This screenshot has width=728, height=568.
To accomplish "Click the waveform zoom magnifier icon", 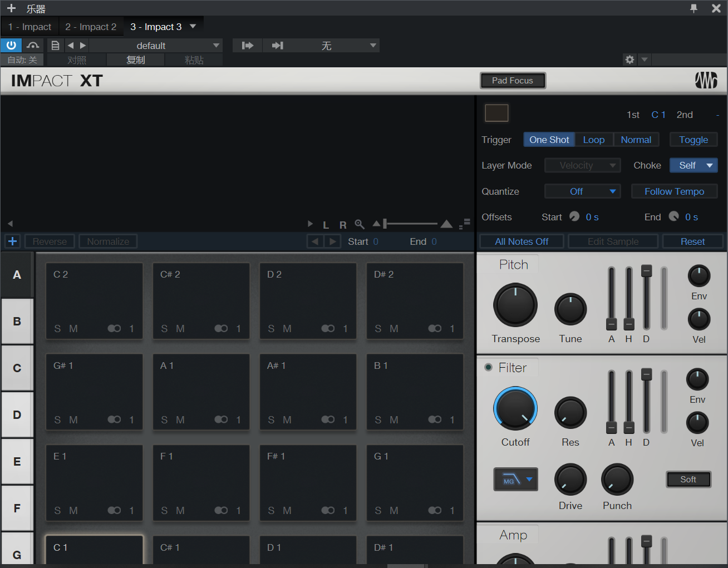I will coord(360,224).
